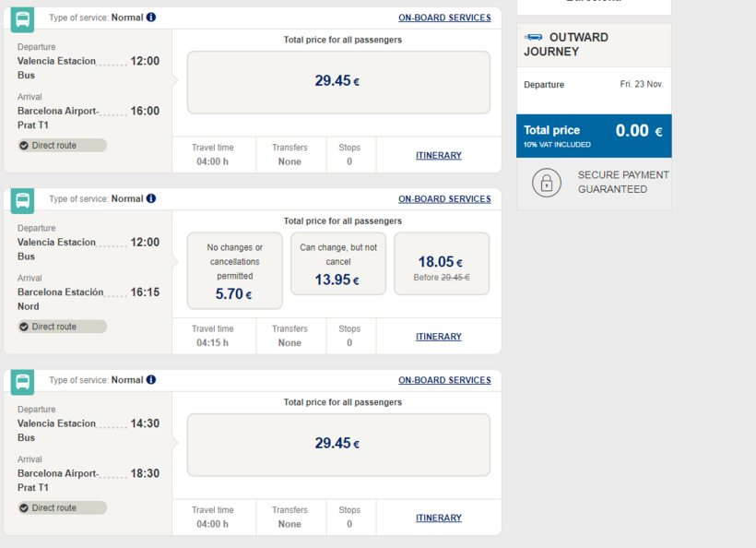Click the Direct route badge on the 16:15 trip
Viewport: 756px width, 548px height.
click(62, 327)
